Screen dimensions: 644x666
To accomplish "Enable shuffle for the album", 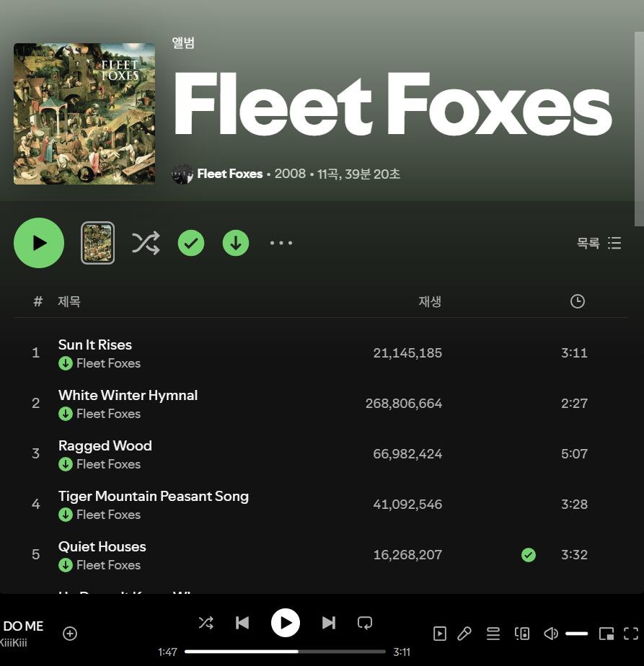I will click(x=146, y=243).
